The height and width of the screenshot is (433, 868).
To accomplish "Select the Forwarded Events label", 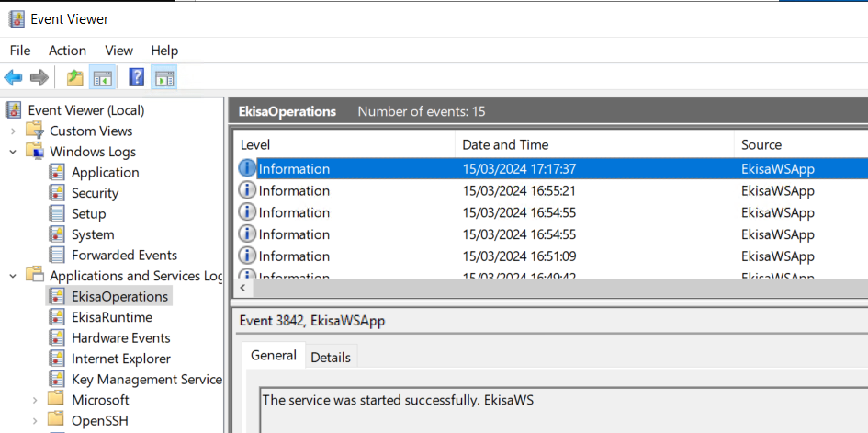I will click(x=125, y=256).
